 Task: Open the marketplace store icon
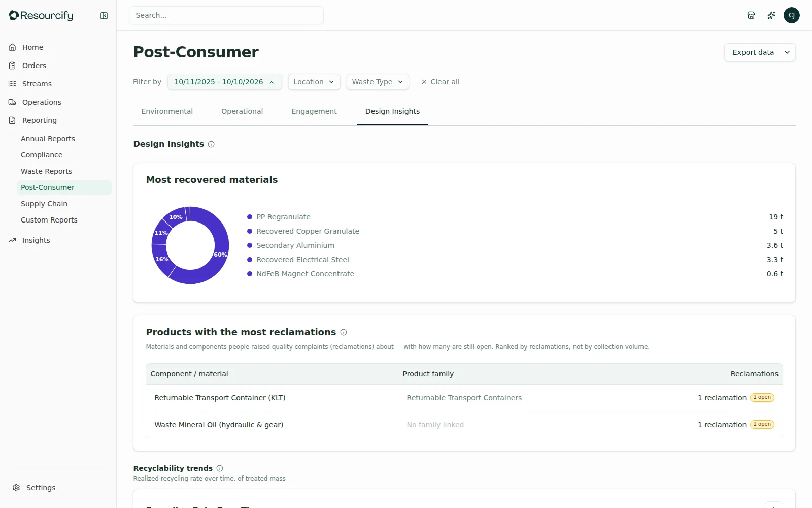coord(751,15)
